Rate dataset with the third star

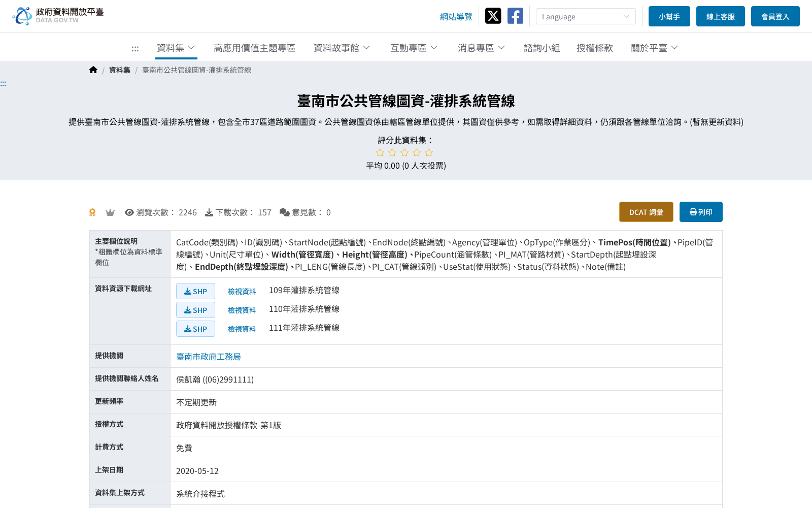[x=404, y=152]
